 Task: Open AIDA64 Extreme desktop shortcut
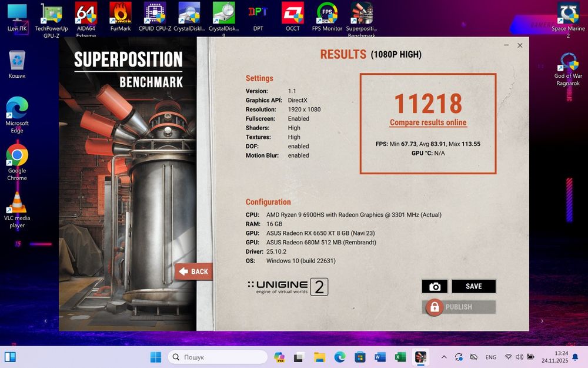coord(86,19)
